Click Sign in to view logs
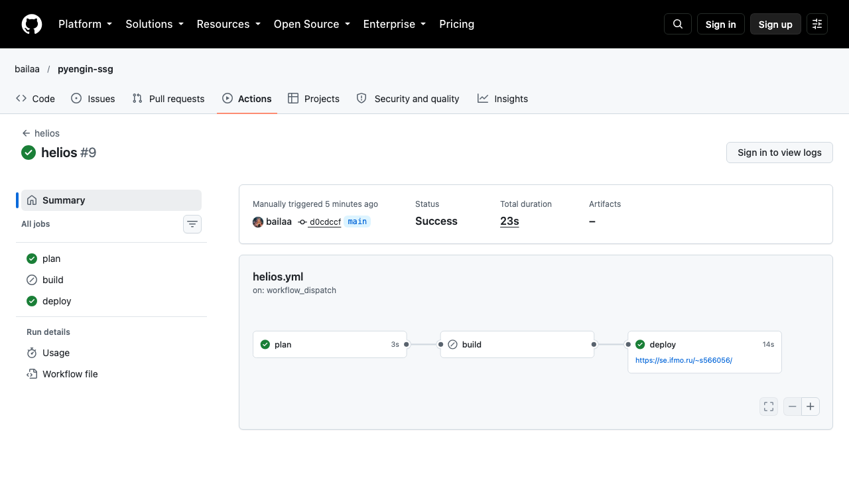 779,153
